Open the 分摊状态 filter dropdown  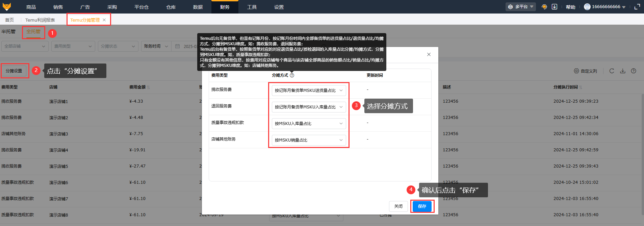[x=118, y=46]
